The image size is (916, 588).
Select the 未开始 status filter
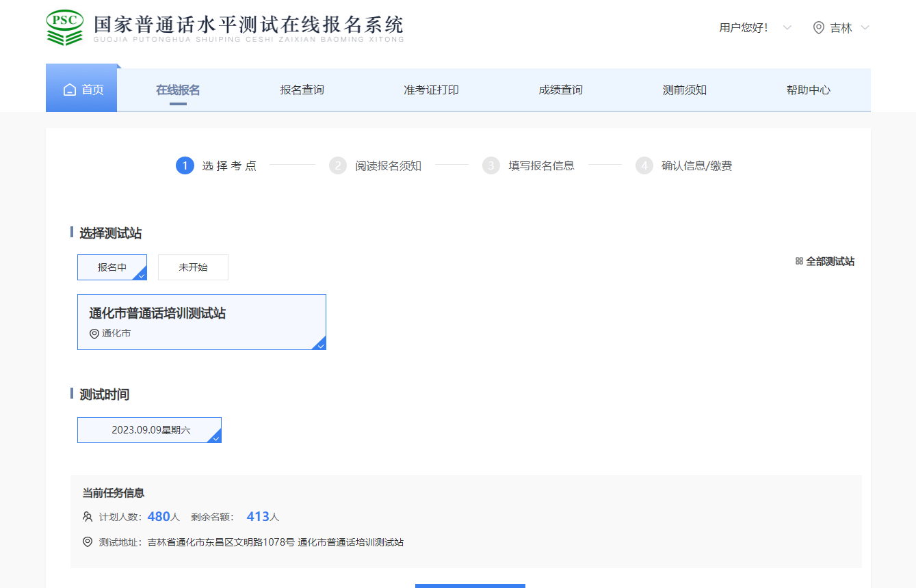tap(193, 267)
